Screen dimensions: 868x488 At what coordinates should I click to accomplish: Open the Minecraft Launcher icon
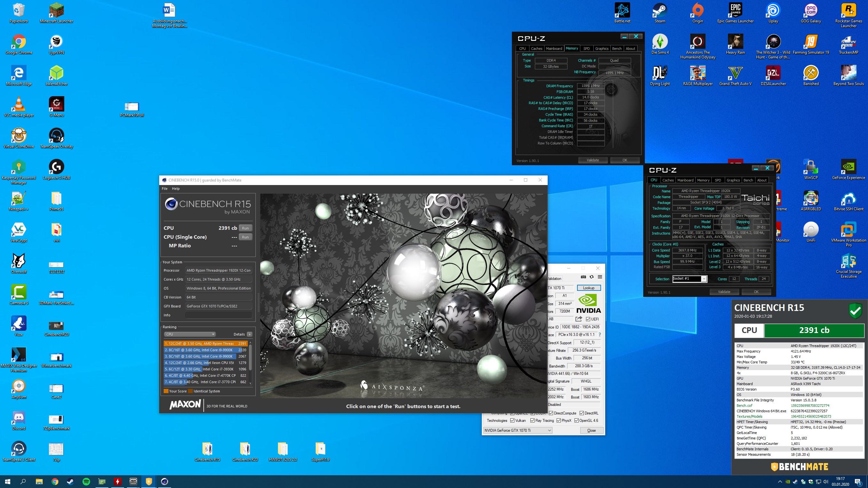56,13
